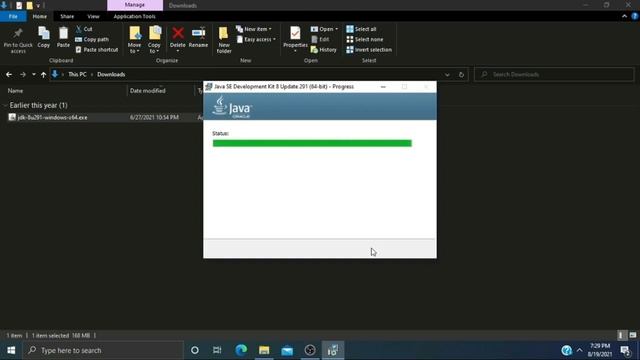Expand the New item dropdown
The image size is (640, 360).
click(253, 29)
